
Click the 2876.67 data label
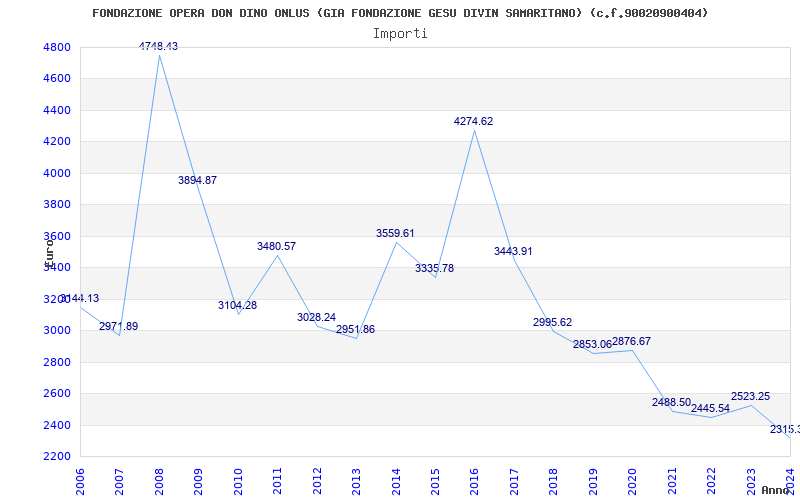click(632, 341)
